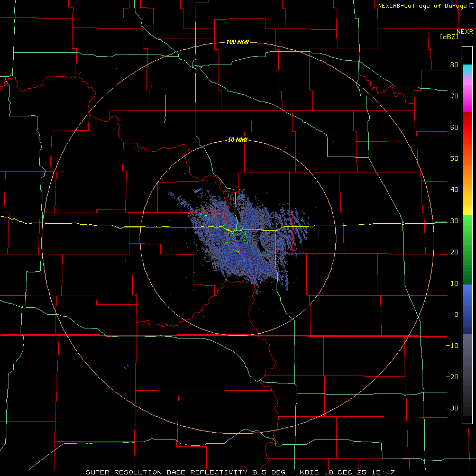476x476 pixels.
Task: Click the 50 dBZ scale label
Action: [454, 159]
